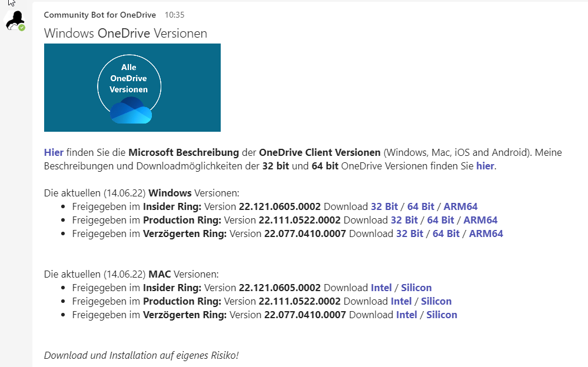This screenshot has width=588, height=367.
Task: Open the lowercase 'hier' link after 'finden Sie'
Action: [x=485, y=166]
